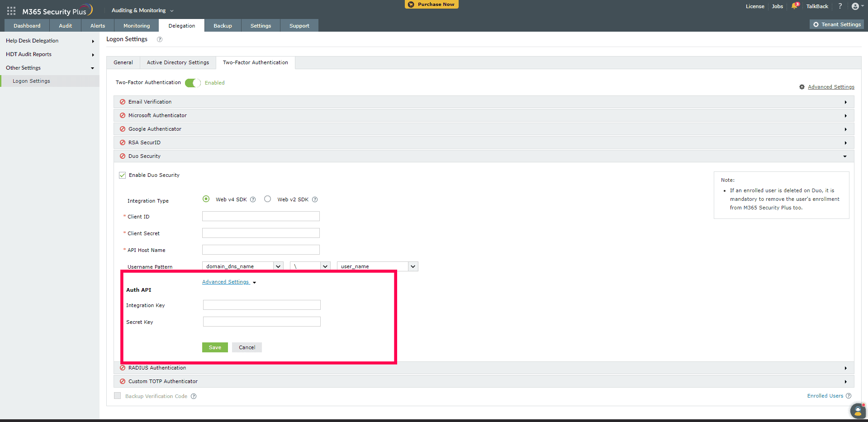Click the Purchase Now button
The image size is (868, 422).
tap(432, 5)
